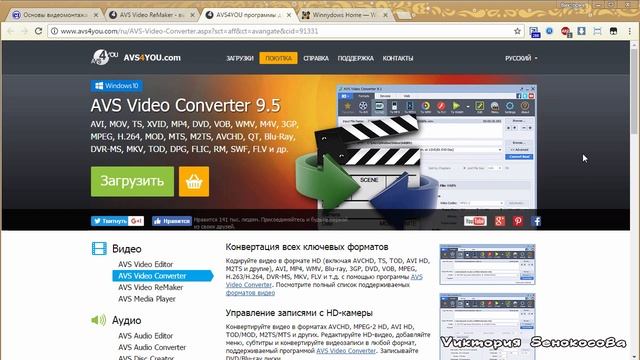This screenshot has height=360, width=640.
Task: Click the Аудио speaker icon
Action: pos(99,320)
